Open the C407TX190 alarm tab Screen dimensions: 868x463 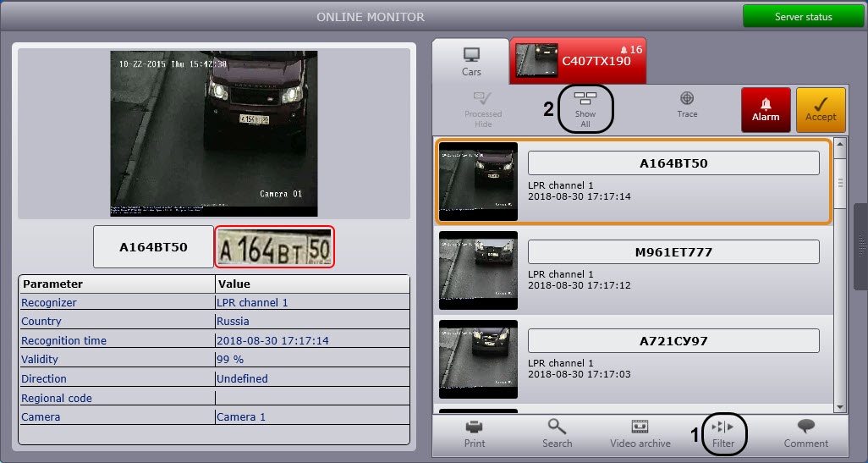(x=578, y=61)
